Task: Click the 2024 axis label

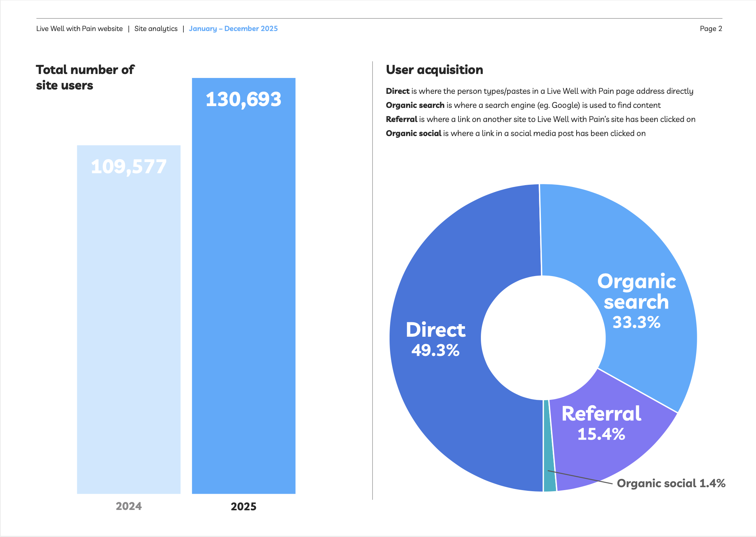Action: tap(129, 506)
